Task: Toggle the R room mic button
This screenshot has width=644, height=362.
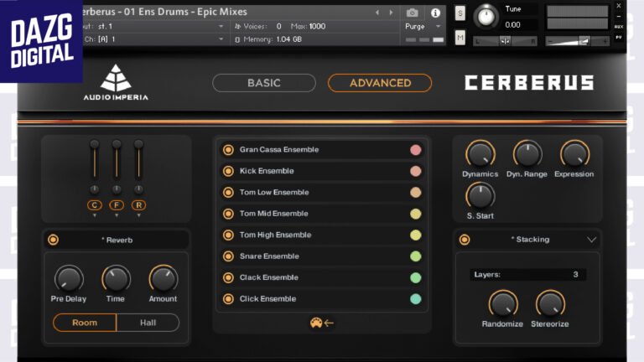Action: click(139, 205)
